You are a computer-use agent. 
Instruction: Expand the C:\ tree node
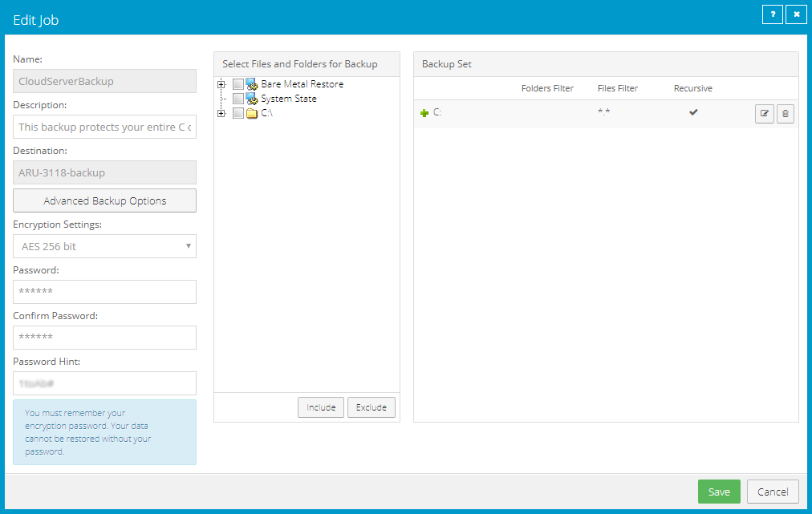pos(221,113)
